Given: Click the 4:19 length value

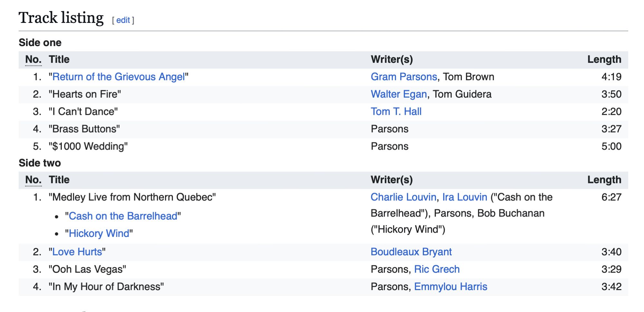Looking at the screenshot, I should tap(611, 77).
